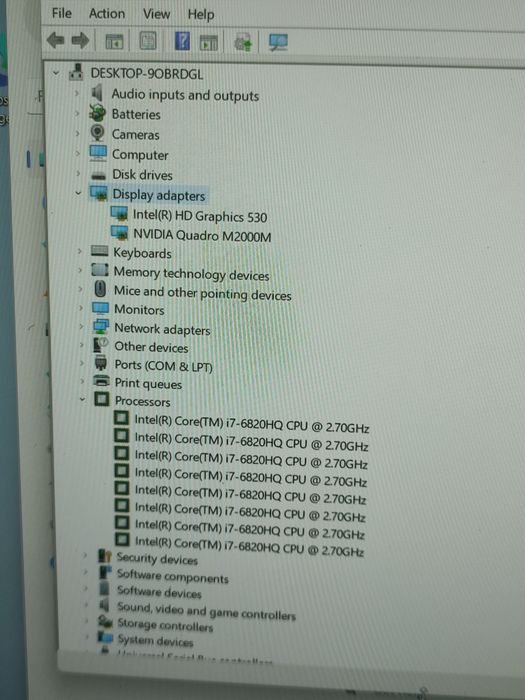The image size is (525, 700).
Task: Select the Other devices label
Action: [x=151, y=347]
